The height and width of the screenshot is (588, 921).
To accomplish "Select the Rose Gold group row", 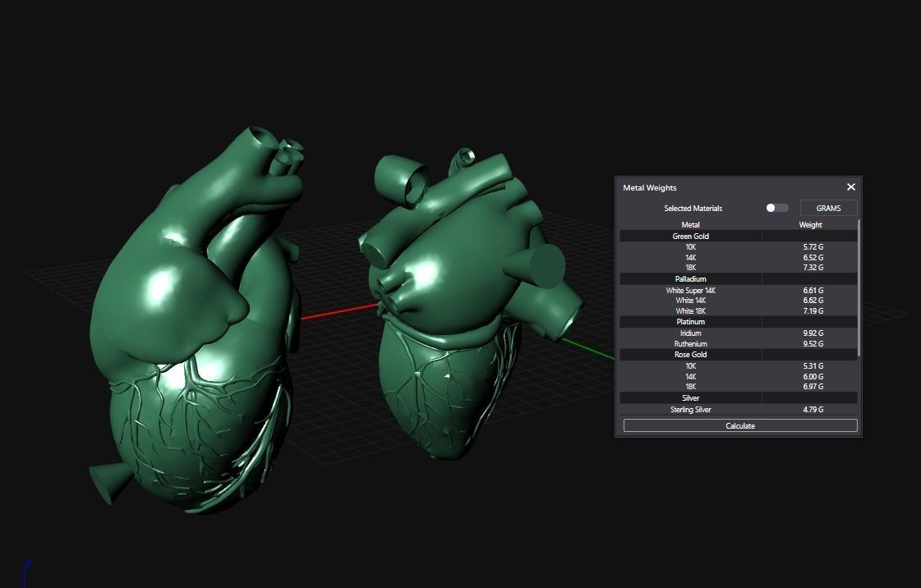I will point(739,355).
